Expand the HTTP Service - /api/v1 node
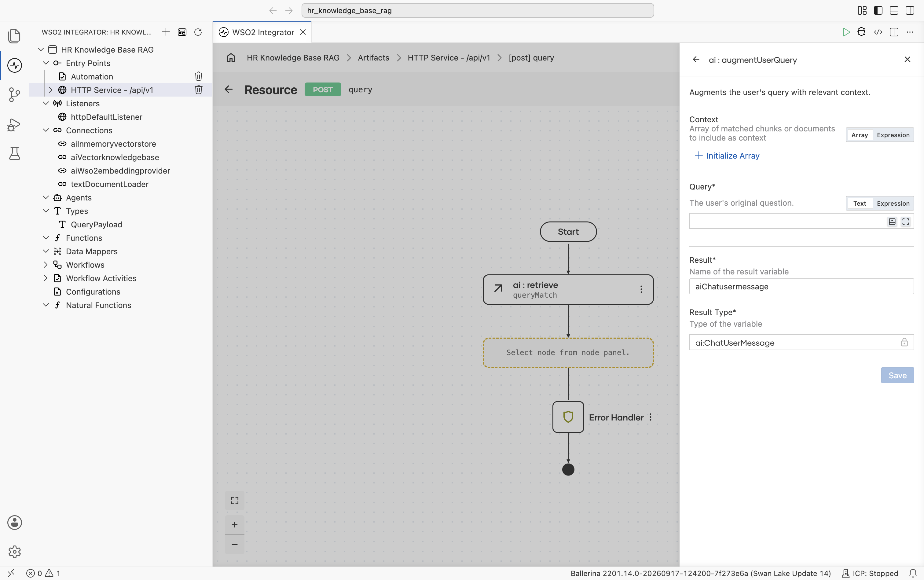The image size is (924, 580). (x=50, y=90)
